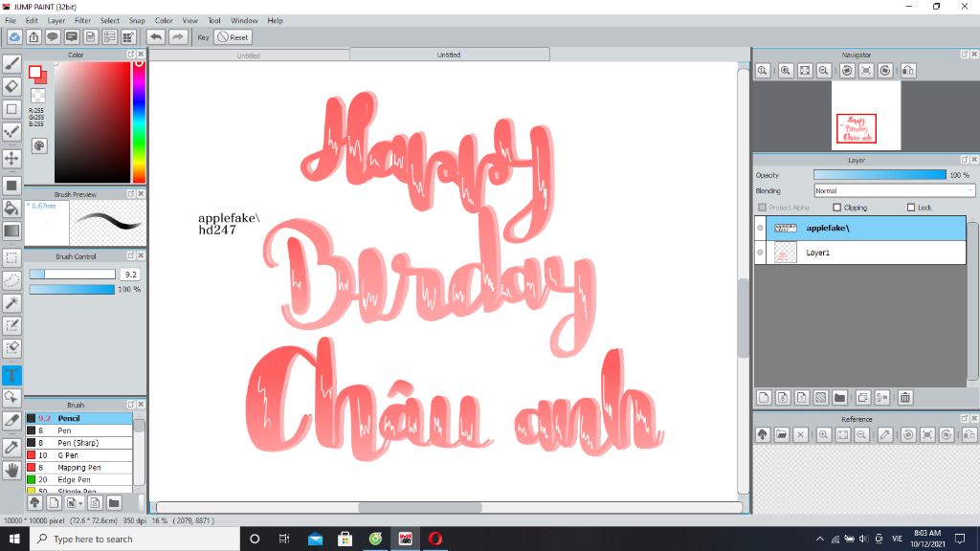Delete layer with trash icon
This screenshot has width=980, height=551.
click(905, 397)
